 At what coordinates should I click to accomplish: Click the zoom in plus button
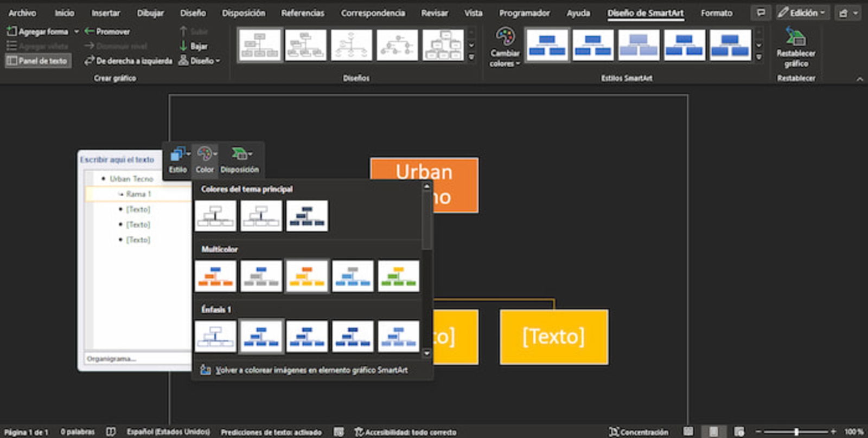click(x=833, y=431)
